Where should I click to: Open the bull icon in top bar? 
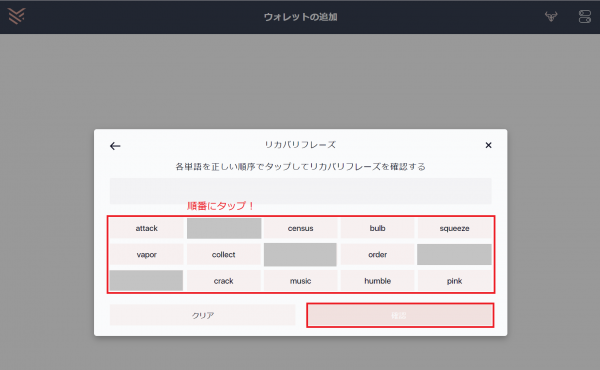pyautogui.click(x=551, y=16)
